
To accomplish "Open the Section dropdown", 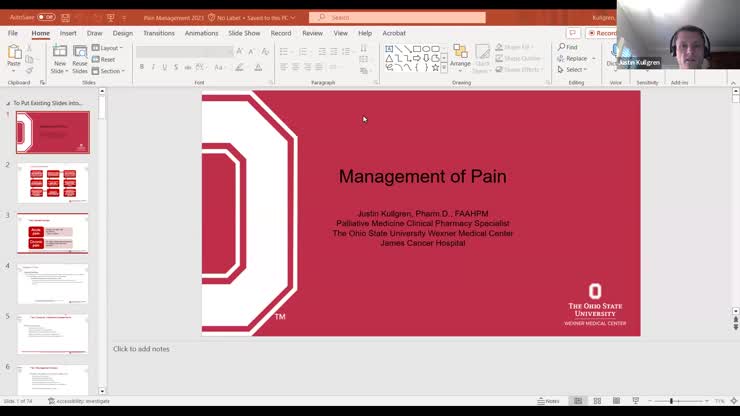I will pyautogui.click(x=109, y=71).
